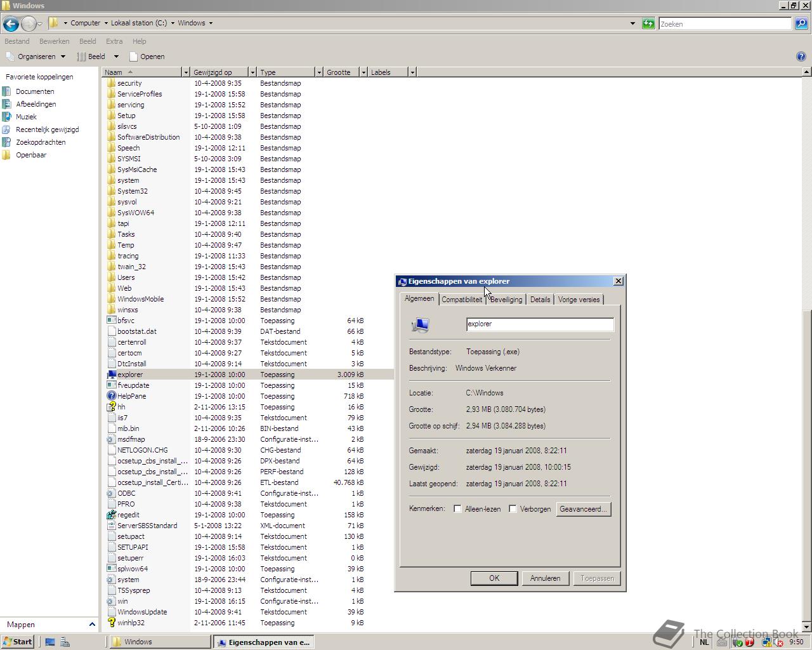Expand the Mappen folders pane

coord(92,625)
